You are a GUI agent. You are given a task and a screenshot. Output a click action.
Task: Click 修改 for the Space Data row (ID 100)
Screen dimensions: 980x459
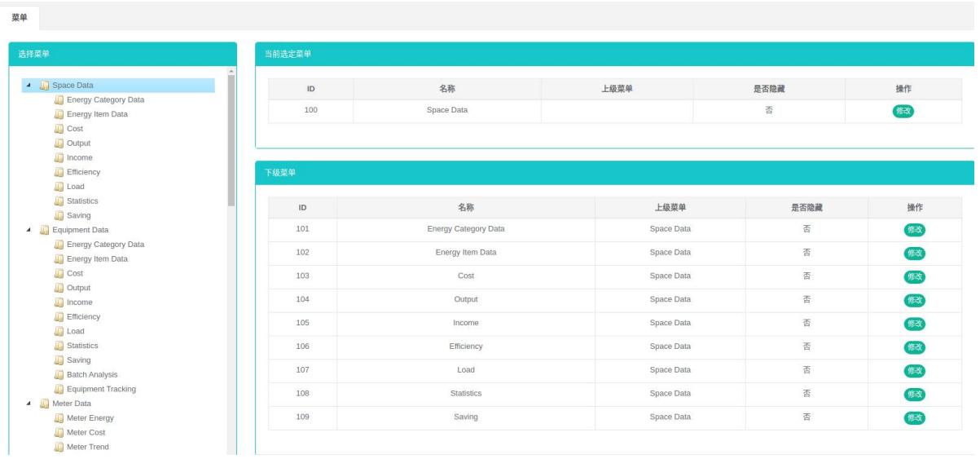pos(903,112)
